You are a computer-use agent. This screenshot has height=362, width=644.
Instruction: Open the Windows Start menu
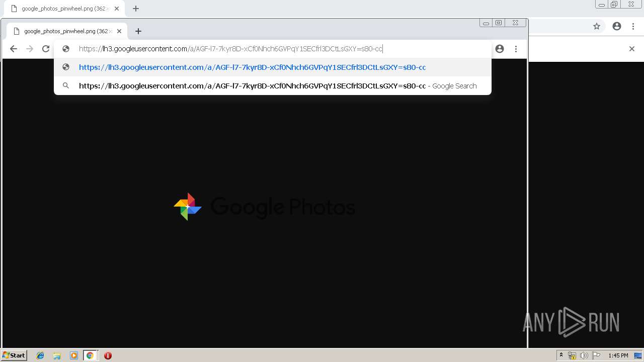tap(14, 355)
